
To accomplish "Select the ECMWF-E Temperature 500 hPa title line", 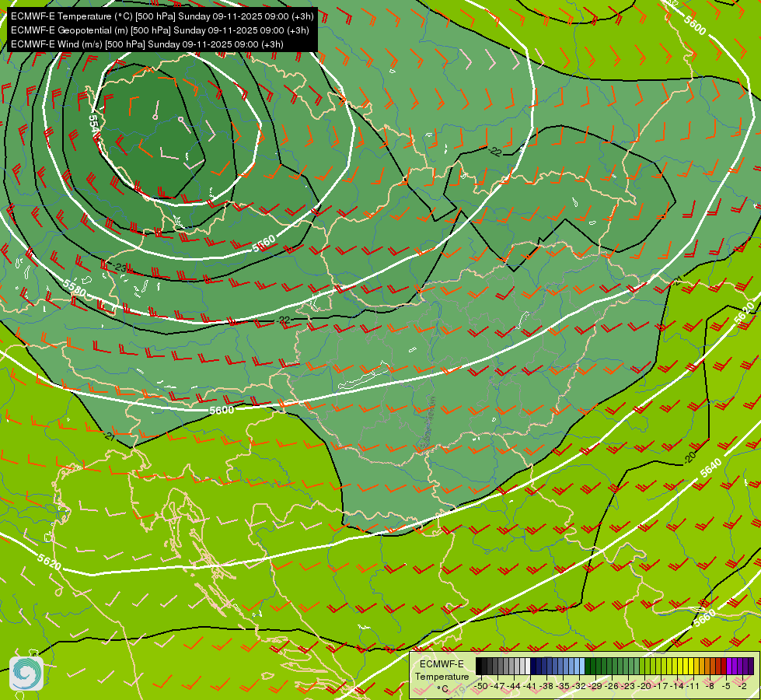I will (x=162, y=16).
